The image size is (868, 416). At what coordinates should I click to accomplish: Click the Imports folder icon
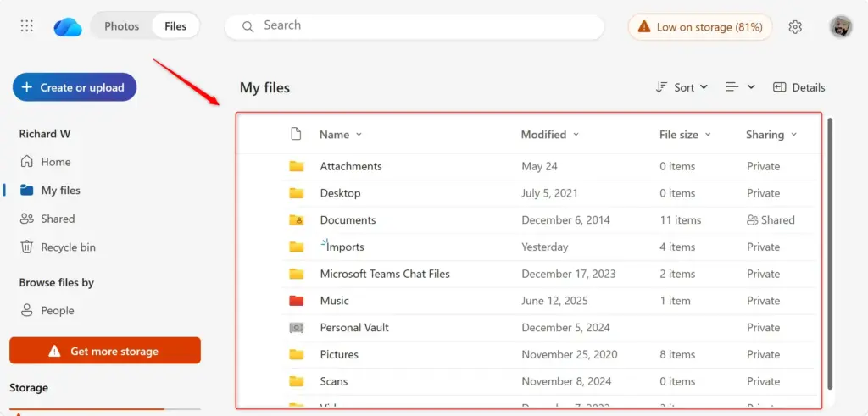point(297,247)
